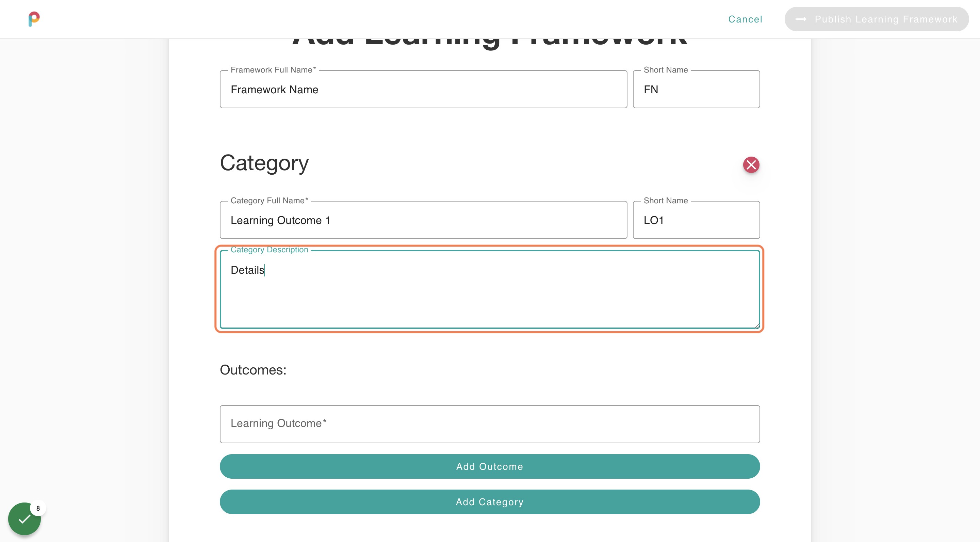Focus the Short Name field containing LO1
The image size is (980, 542).
(696, 220)
